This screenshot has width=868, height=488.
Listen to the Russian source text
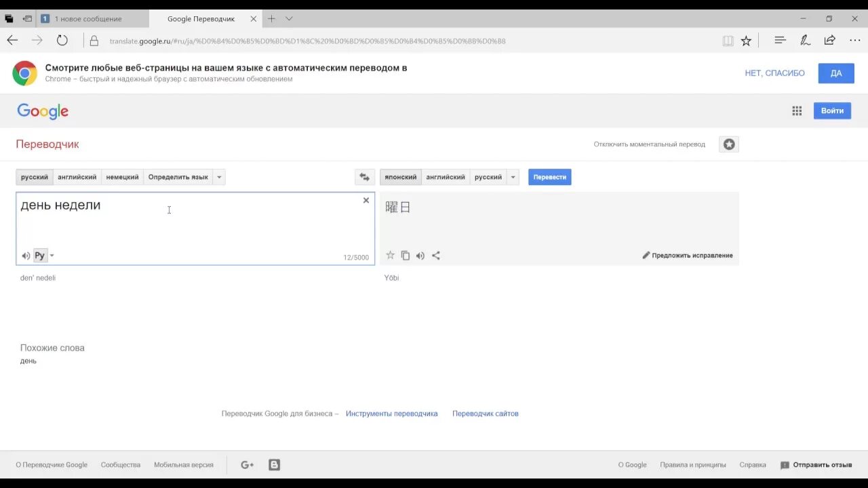coord(26,256)
